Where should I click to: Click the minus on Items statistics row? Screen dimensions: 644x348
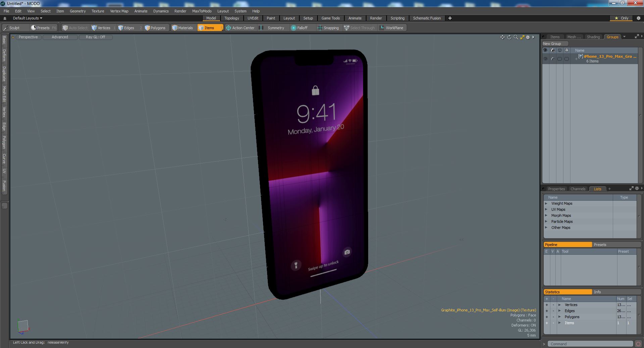553,323
